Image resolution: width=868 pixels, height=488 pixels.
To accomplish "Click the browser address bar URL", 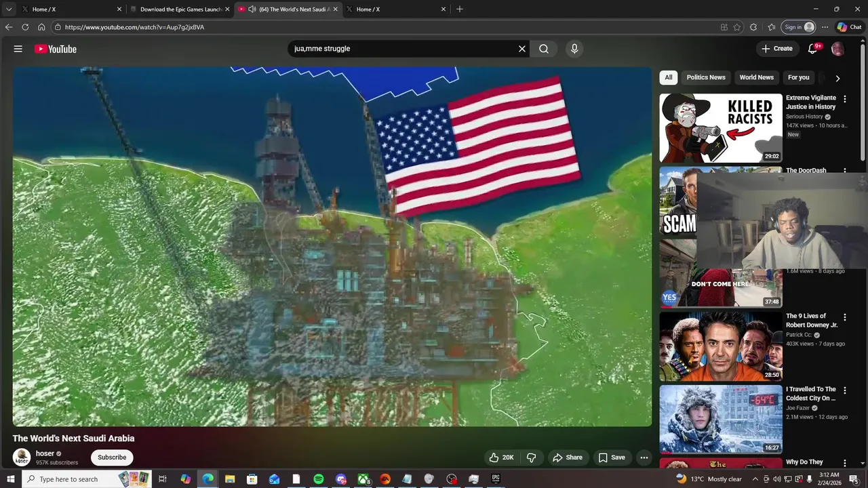I will point(134,27).
